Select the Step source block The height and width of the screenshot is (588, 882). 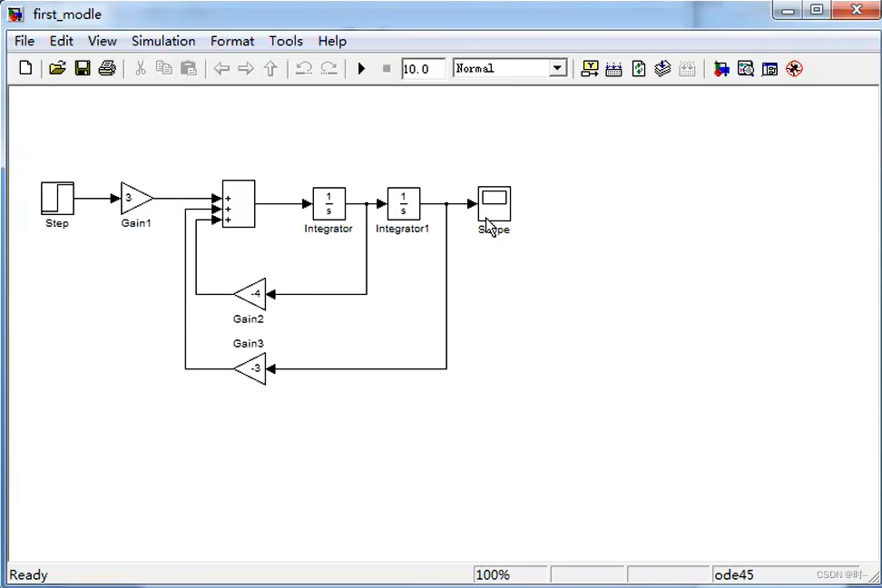[56, 198]
